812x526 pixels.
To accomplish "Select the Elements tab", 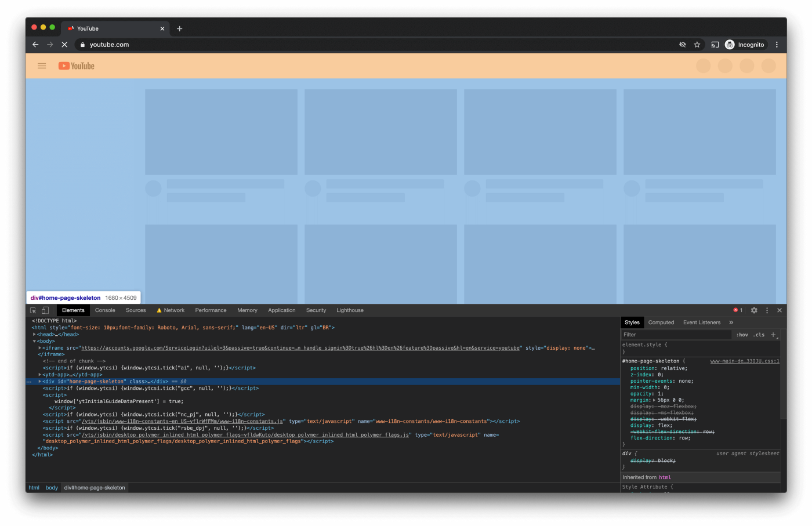I will pos(73,310).
